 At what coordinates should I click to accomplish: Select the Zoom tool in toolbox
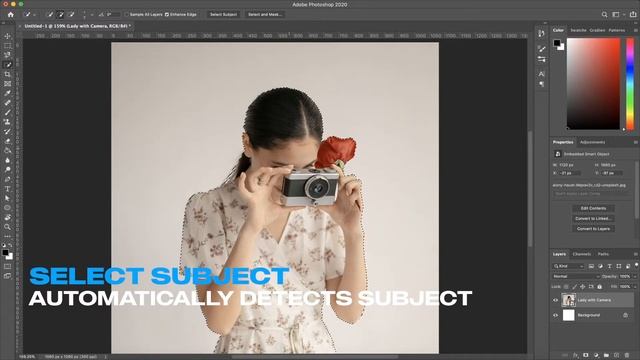coord(7,227)
